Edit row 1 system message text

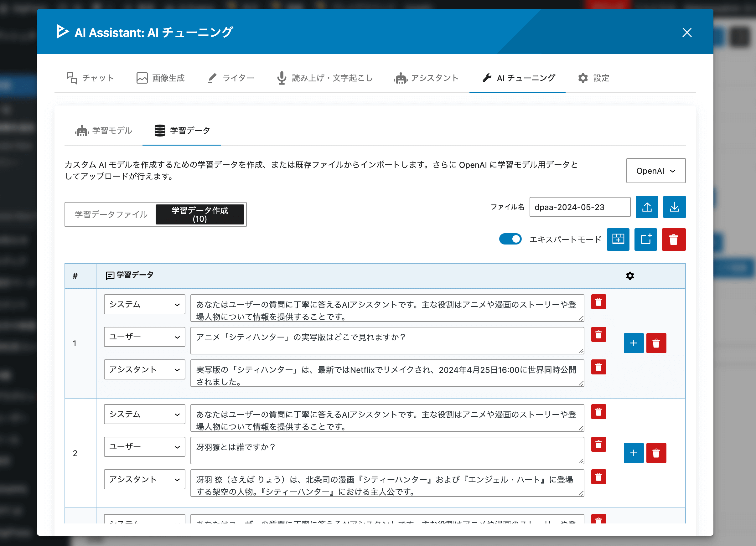pyautogui.click(x=387, y=308)
